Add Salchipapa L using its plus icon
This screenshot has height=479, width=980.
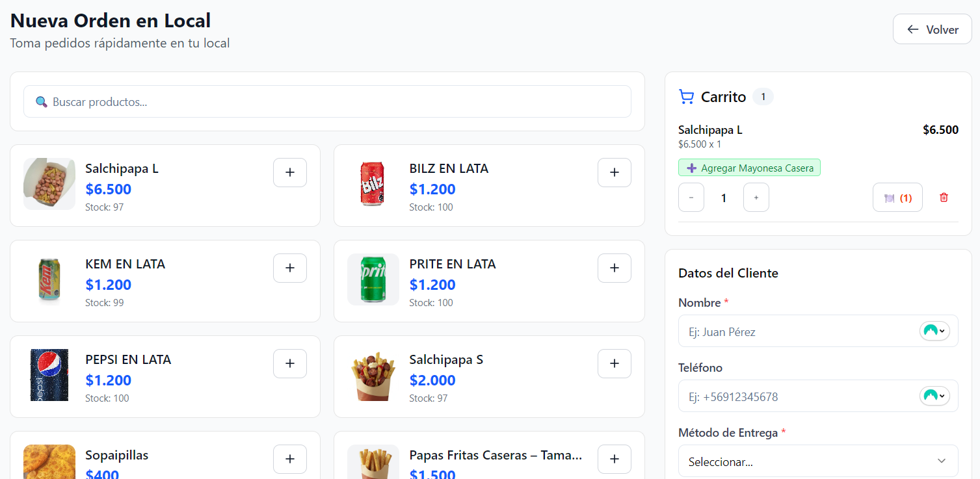coord(289,172)
